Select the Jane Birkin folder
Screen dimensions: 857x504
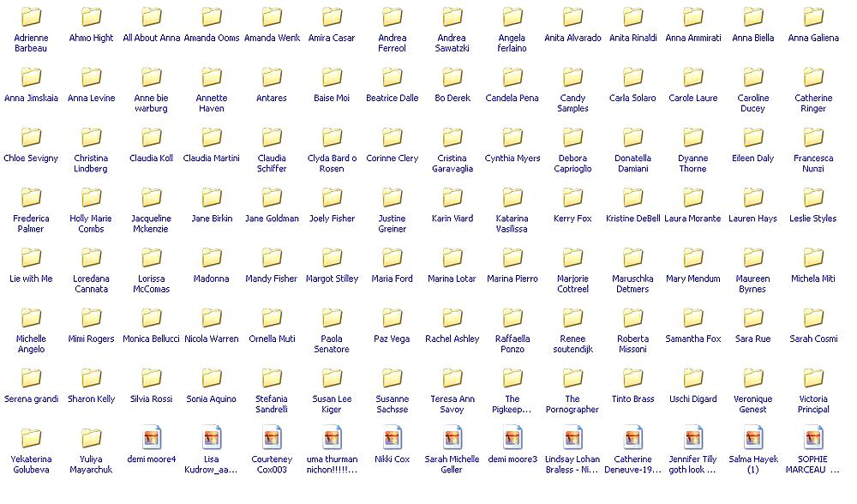point(212,198)
